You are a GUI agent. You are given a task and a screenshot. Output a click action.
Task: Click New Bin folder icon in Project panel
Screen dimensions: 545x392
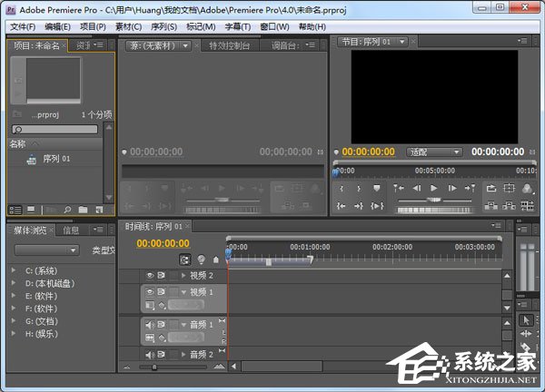83,210
